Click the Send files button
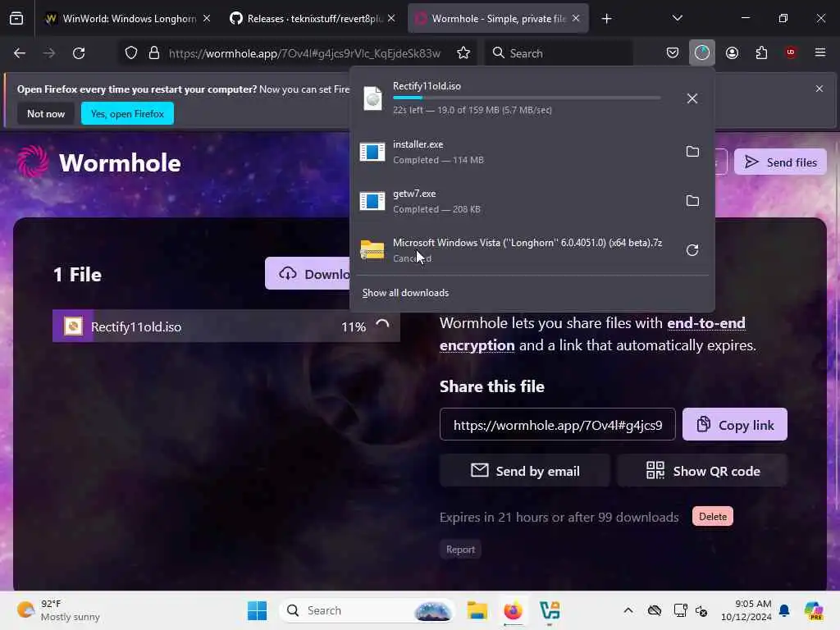Viewport: 840px width, 630px height. click(780, 162)
